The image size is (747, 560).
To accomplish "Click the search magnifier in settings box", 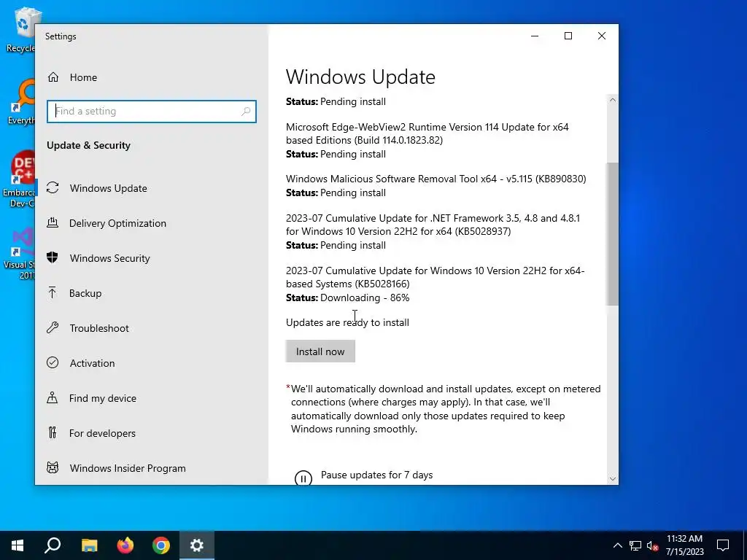I will pyautogui.click(x=246, y=111).
